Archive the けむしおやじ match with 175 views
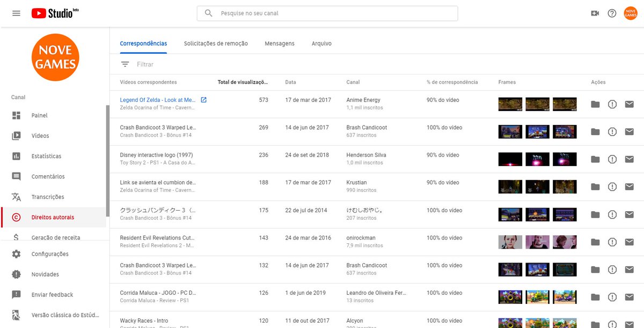This screenshot has width=644, height=328. pyautogui.click(x=595, y=214)
